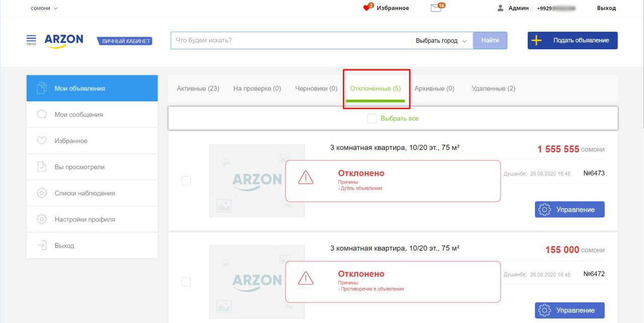Switch to the Активные (23) tab
The width and height of the screenshot is (644, 323).
pos(198,89)
